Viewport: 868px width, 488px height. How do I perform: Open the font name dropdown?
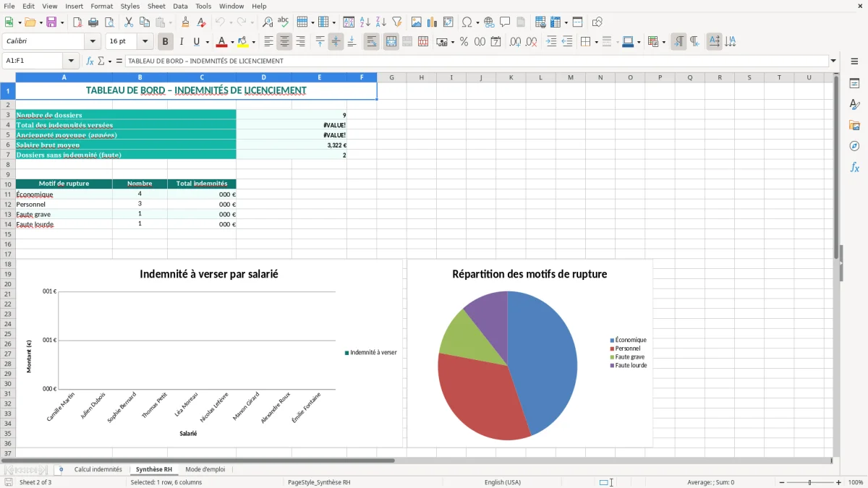[x=93, y=42]
